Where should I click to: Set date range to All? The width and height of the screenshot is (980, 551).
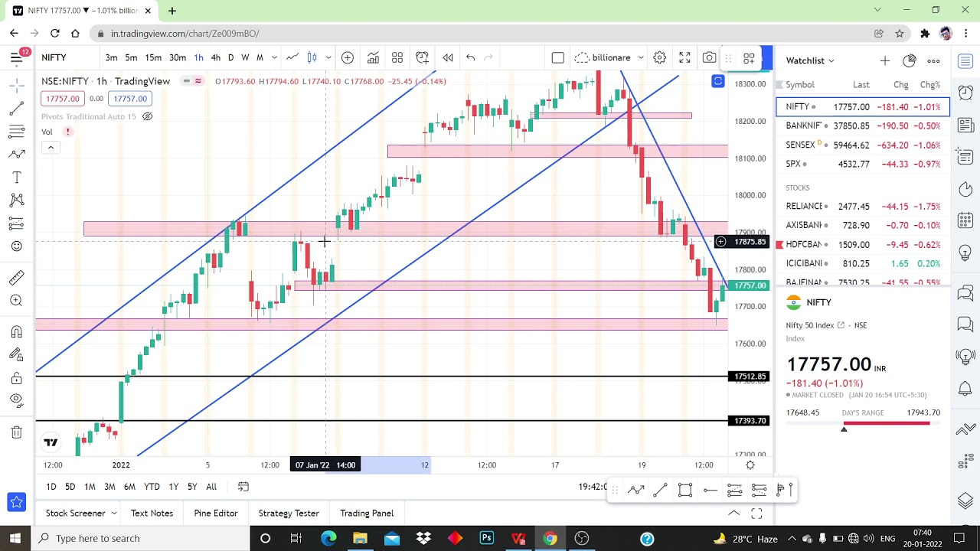(211, 487)
